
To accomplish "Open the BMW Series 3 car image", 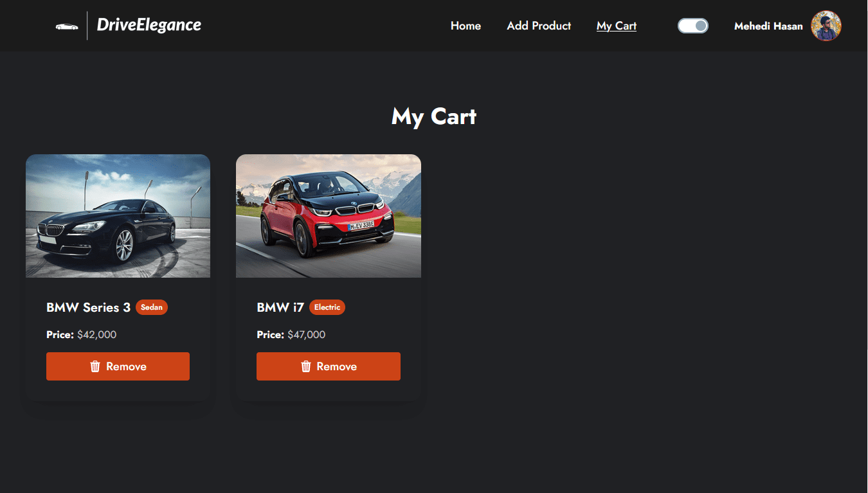I will [118, 216].
